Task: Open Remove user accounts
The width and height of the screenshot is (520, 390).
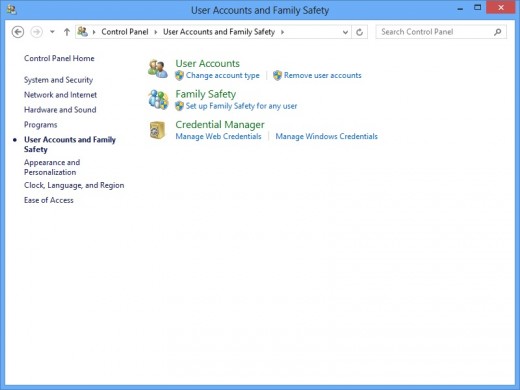Action: (323, 75)
